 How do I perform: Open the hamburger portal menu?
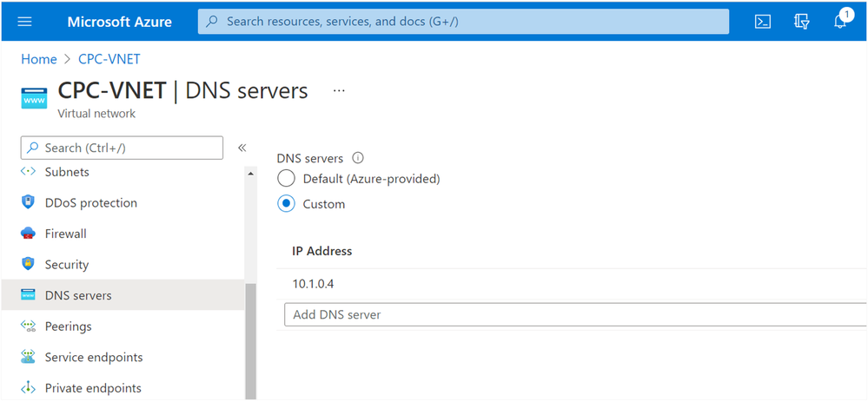pos(25,22)
